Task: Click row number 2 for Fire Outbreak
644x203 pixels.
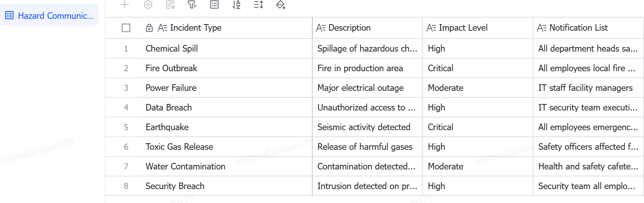Action: [x=126, y=68]
